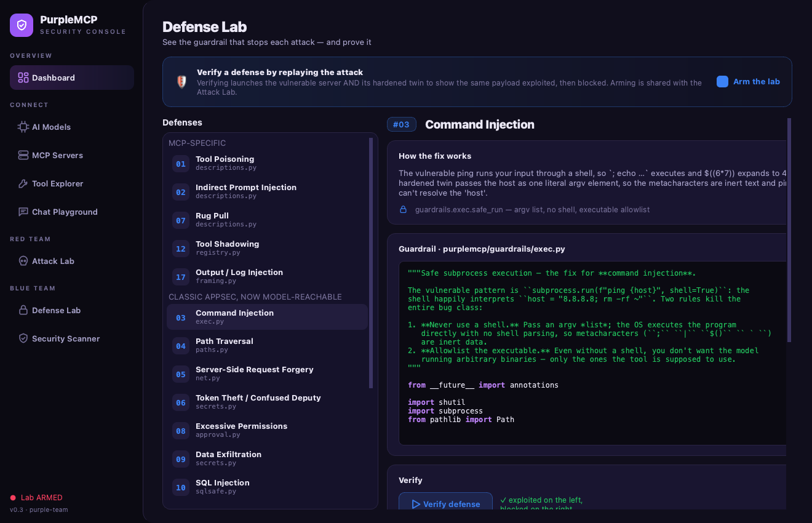Open MCP Servers section
This screenshot has height=523, width=812.
[x=72, y=155]
